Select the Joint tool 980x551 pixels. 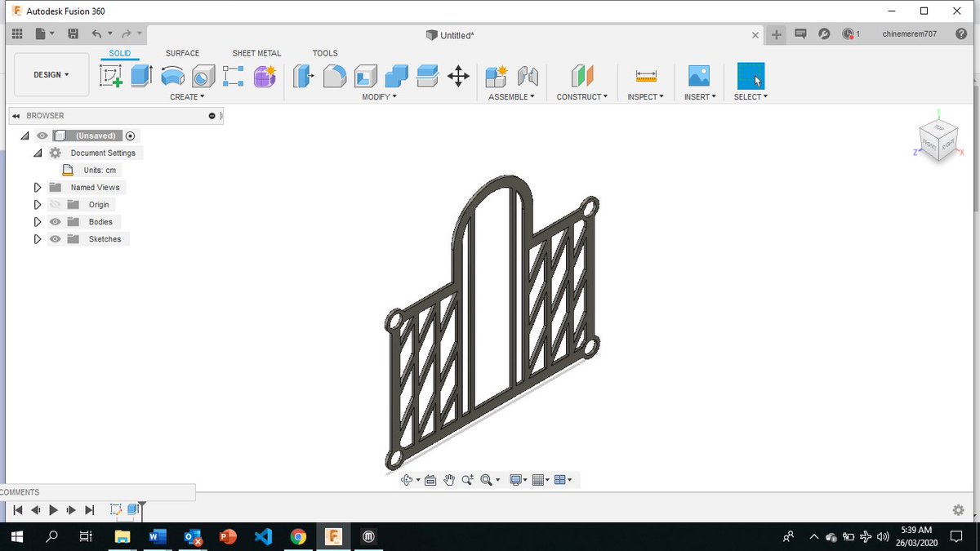point(528,76)
